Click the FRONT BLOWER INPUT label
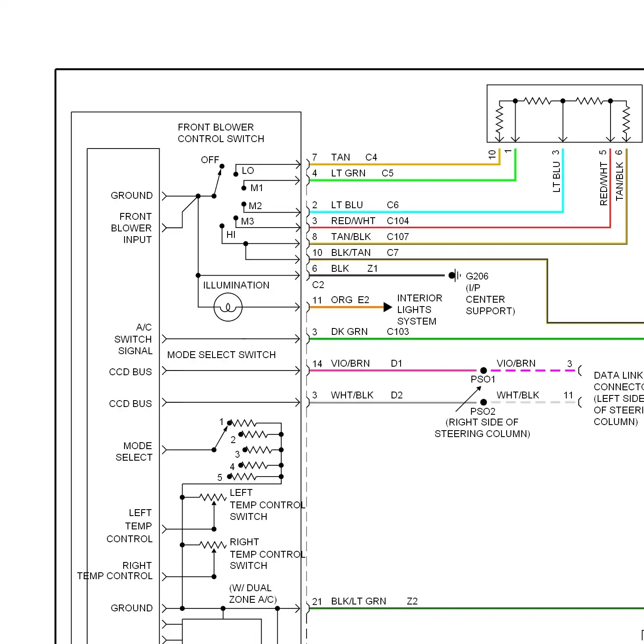Image resolution: width=644 pixels, height=644 pixels. point(131,228)
